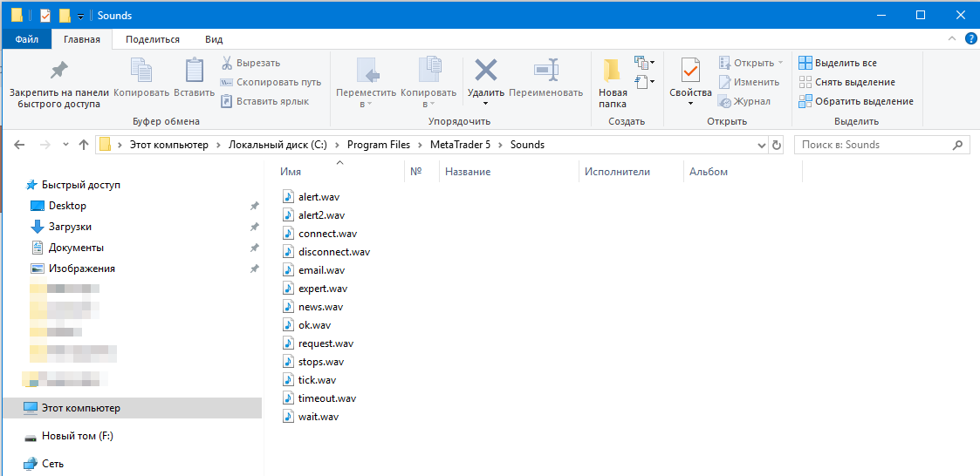Click Снять выделение

(x=846, y=82)
